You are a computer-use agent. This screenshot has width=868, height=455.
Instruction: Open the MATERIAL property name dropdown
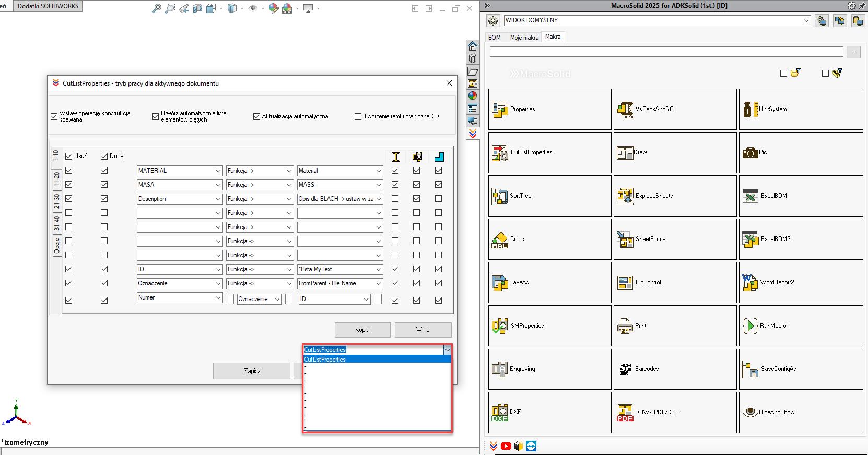point(218,171)
